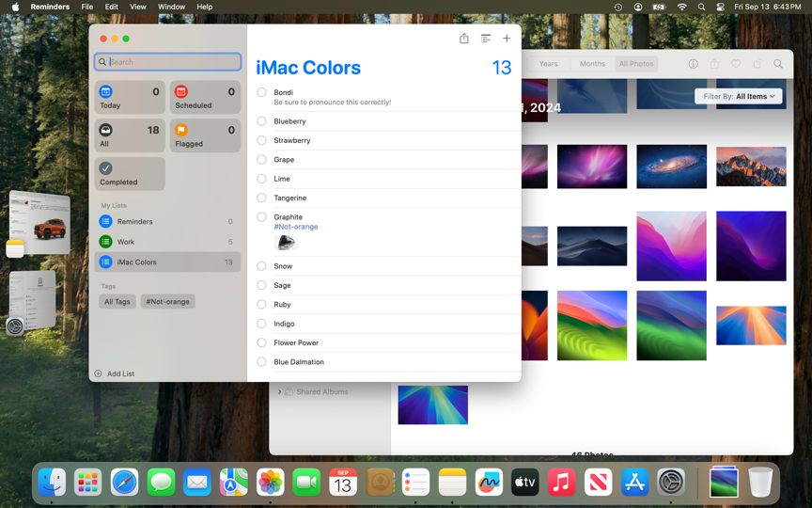Open the All smart list

pos(130,135)
